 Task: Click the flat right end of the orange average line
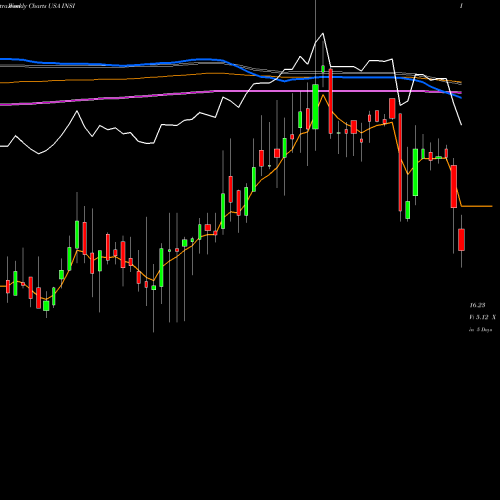[x=477, y=206]
